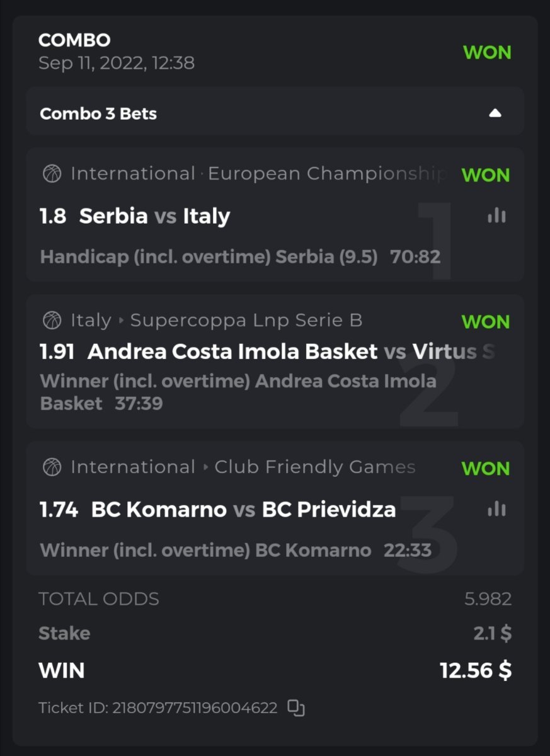Click the top WON status of the combo

487,53
